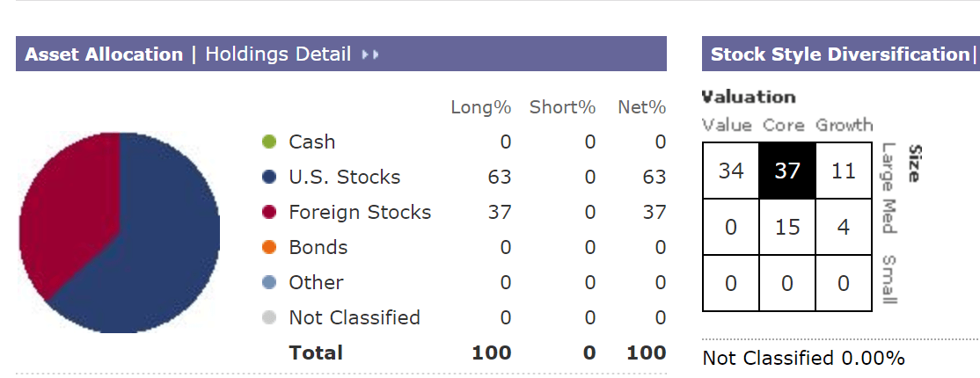
Task: Click double-arrow icon beside Holdings Detail
Action: pyautogui.click(x=370, y=55)
